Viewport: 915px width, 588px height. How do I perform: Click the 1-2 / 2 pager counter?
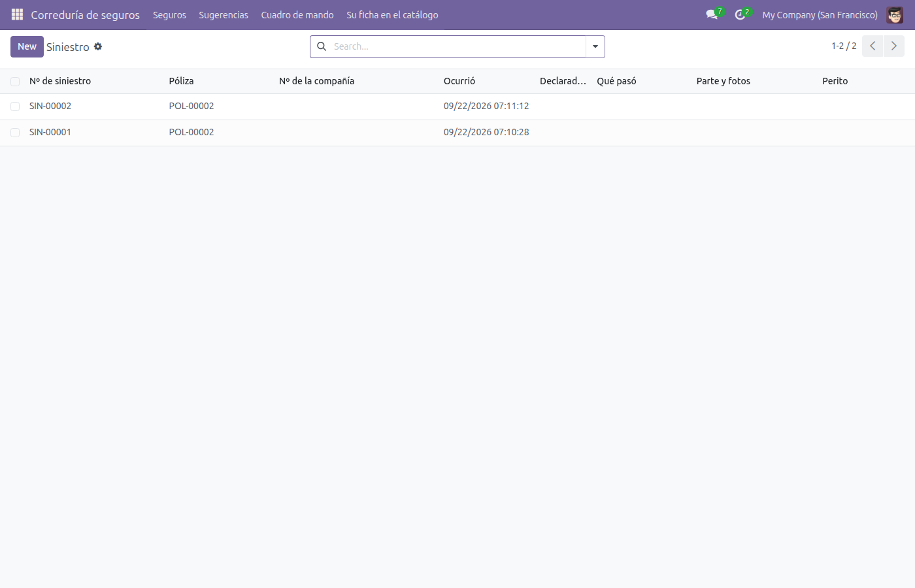844,46
